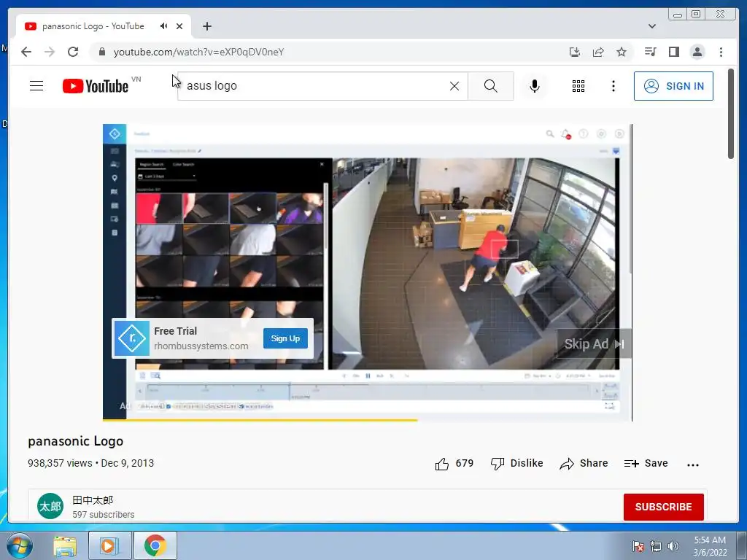Clear the search box with the X icon
747x560 pixels.
[x=454, y=86]
